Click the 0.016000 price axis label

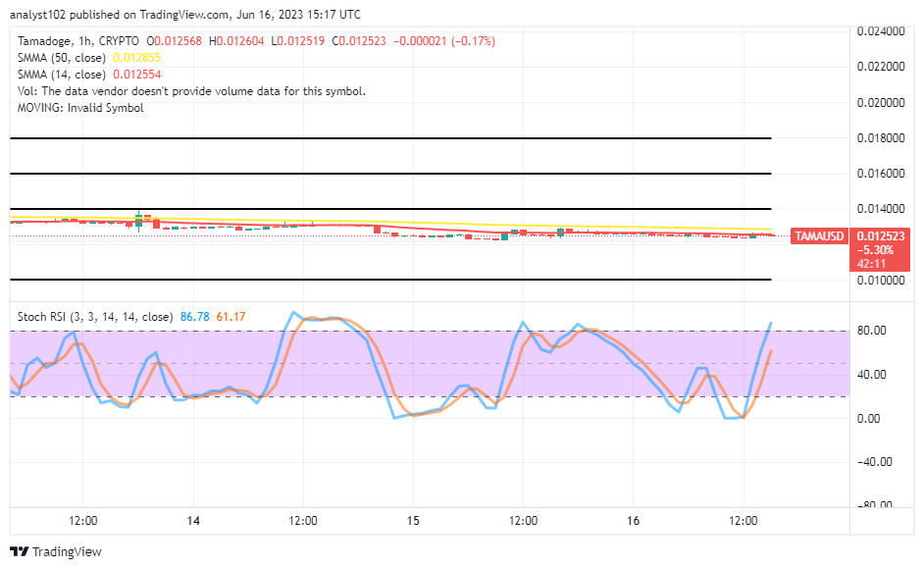pyautogui.click(x=881, y=174)
